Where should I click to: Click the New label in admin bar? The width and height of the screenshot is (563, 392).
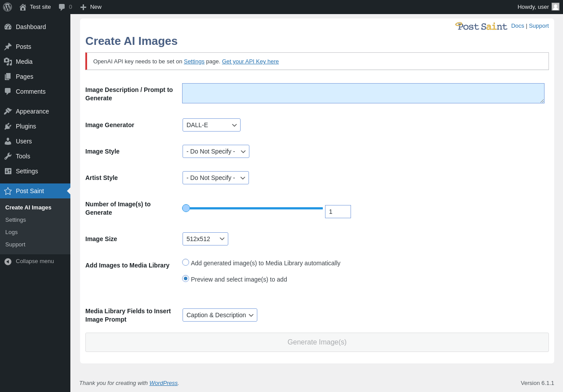(96, 7)
